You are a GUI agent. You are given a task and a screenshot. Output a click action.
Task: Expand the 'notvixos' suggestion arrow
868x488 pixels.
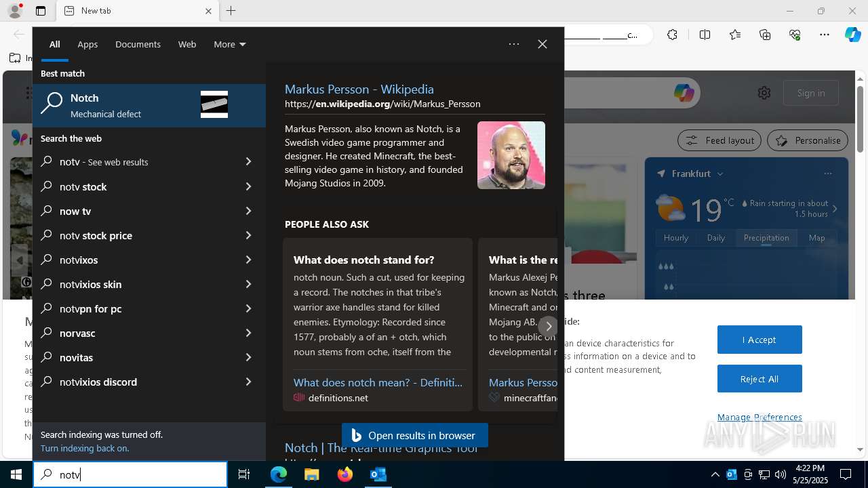248,260
